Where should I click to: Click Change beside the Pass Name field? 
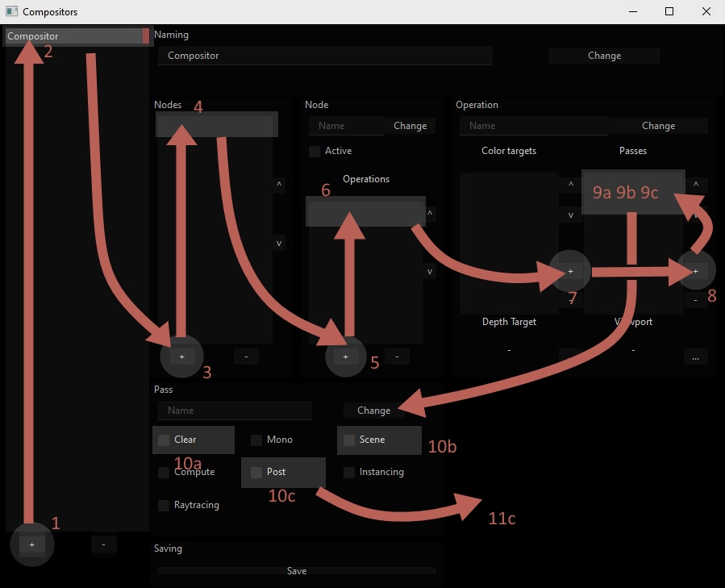(x=373, y=411)
